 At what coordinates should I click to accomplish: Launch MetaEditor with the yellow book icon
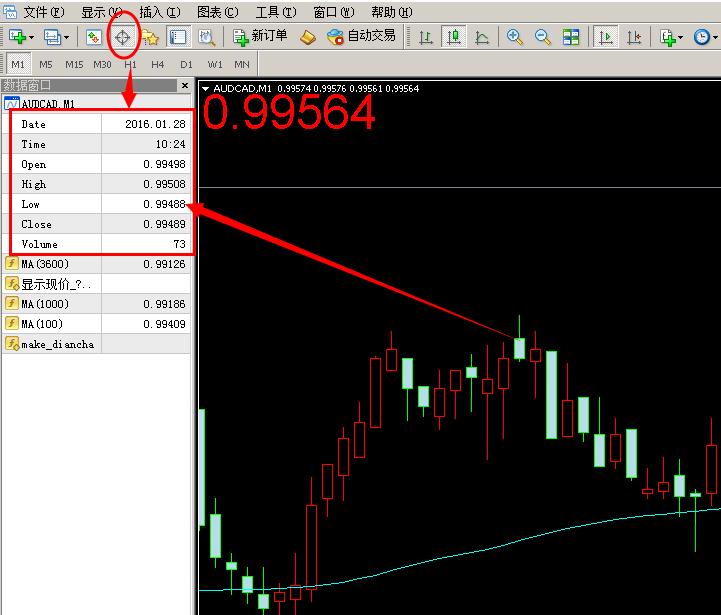pos(308,37)
